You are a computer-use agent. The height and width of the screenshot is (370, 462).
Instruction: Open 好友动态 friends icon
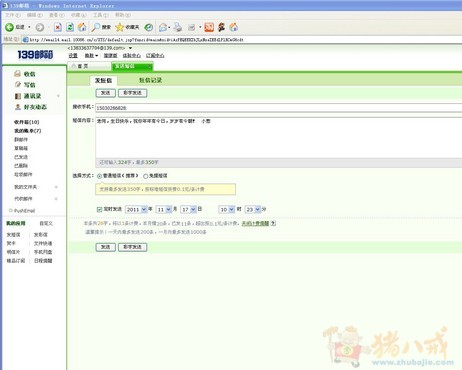[x=17, y=107]
